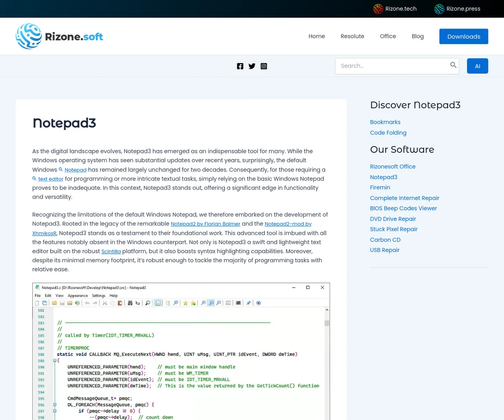Image resolution: width=504 pixels, height=420 pixels.
Task: Click the magnifier icon before Notepad link
Action: [61, 170]
